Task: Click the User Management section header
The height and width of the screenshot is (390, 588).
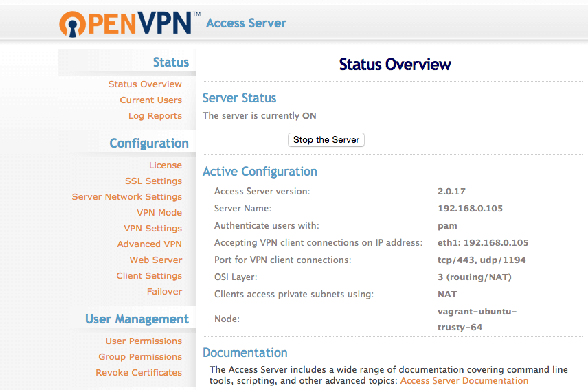Action: [x=137, y=319]
